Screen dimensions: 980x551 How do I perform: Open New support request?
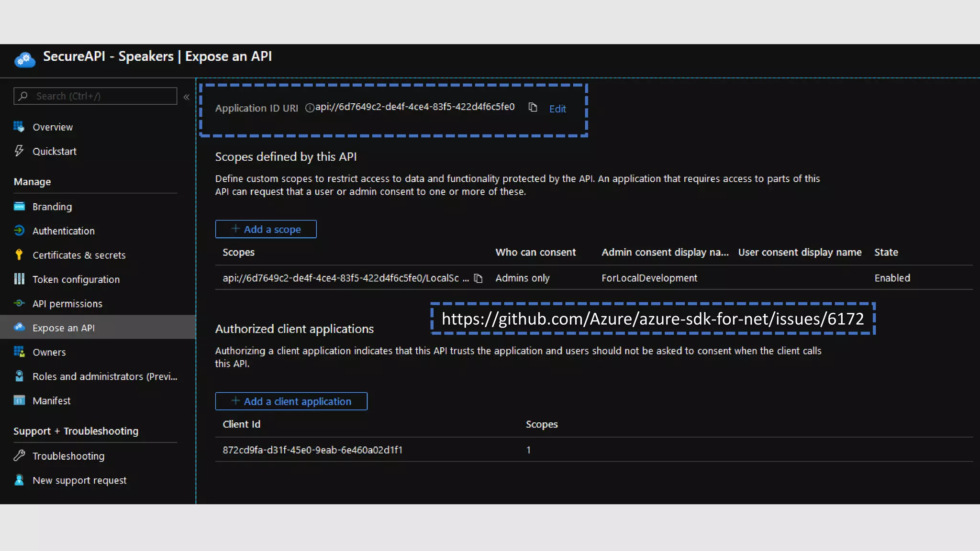(79, 480)
